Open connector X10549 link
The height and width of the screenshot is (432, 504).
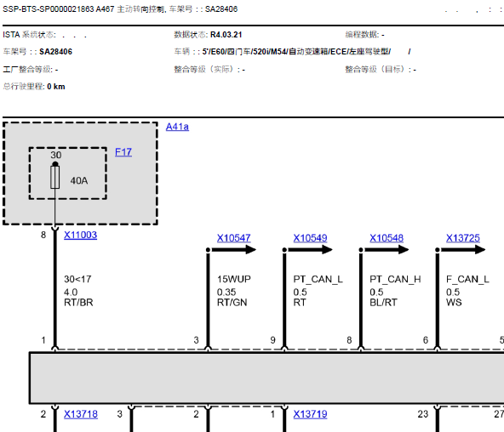click(x=310, y=238)
